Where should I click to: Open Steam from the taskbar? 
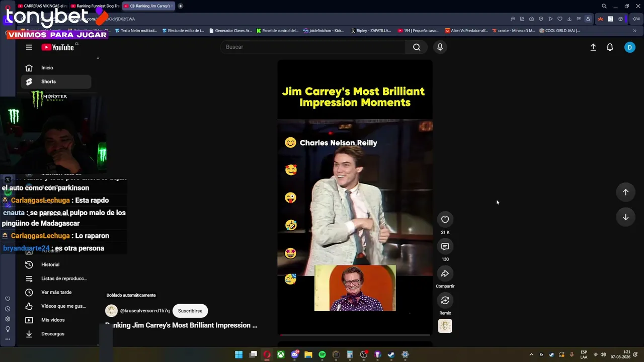[391, 354]
